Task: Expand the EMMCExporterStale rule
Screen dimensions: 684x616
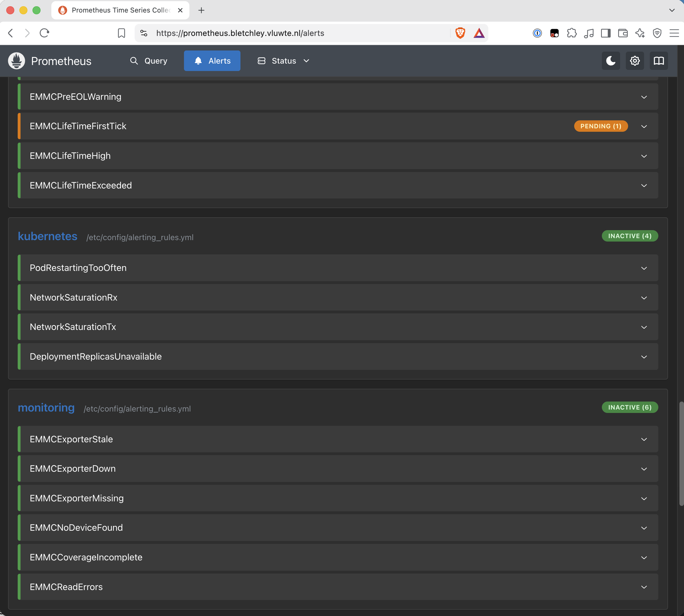Action: (x=338, y=439)
